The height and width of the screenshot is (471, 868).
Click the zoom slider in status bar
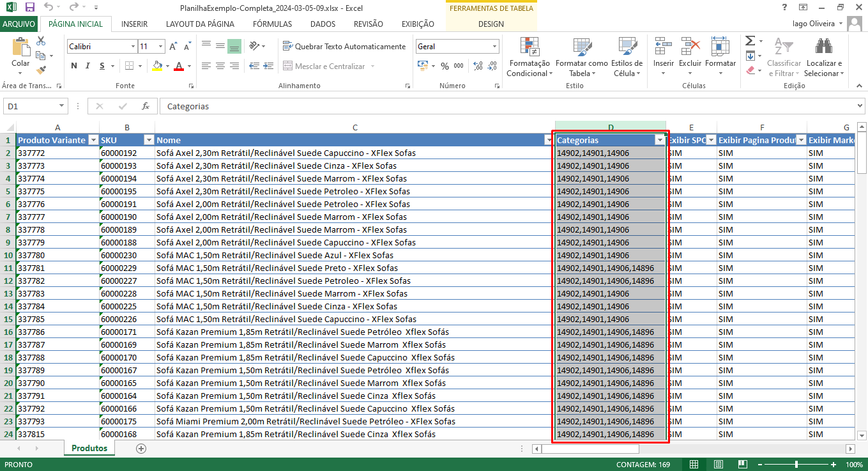tap(796, 465)
